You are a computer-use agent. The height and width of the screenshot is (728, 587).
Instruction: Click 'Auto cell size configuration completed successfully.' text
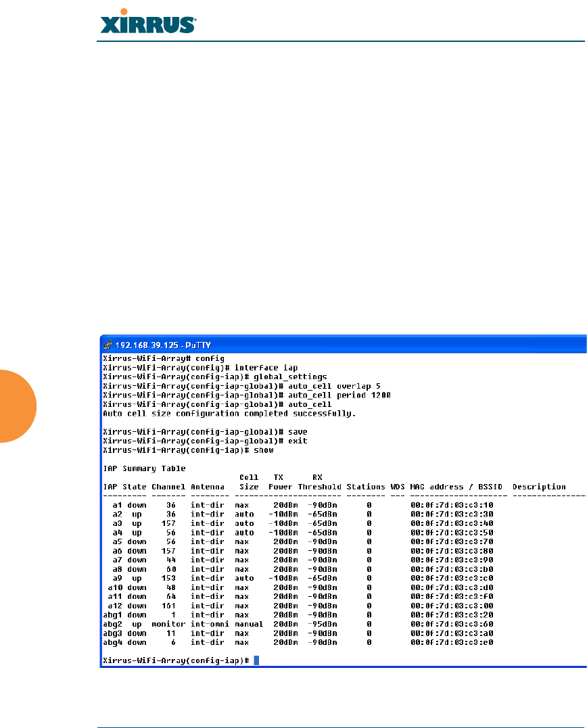coord(229,414)
